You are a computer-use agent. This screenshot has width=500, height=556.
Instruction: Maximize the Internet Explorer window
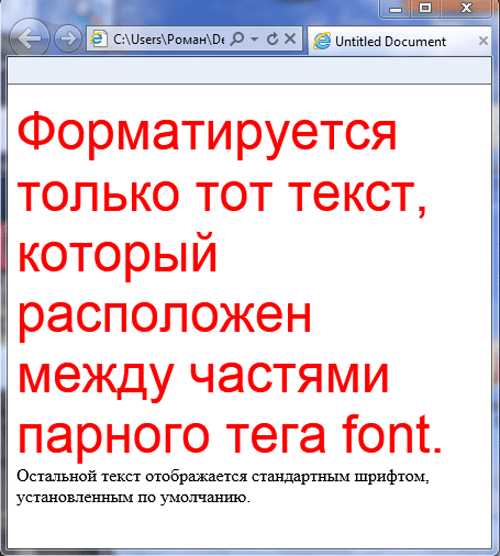[425, 8]
